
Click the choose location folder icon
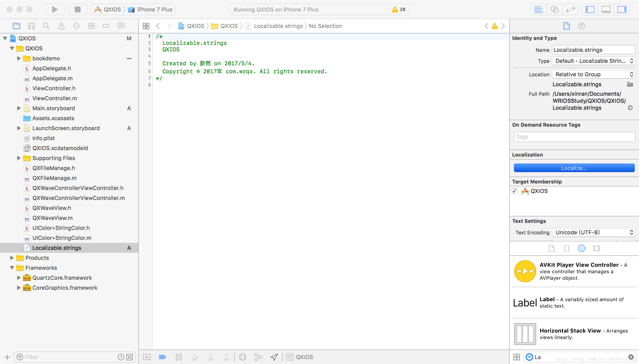[630, 84]
